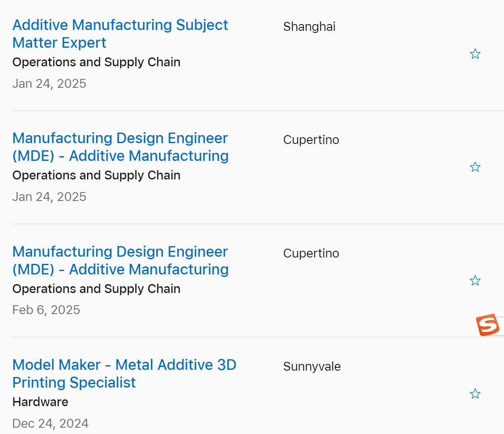Click Jan 24, 2025 date under Cupertino job

(49, 197)
